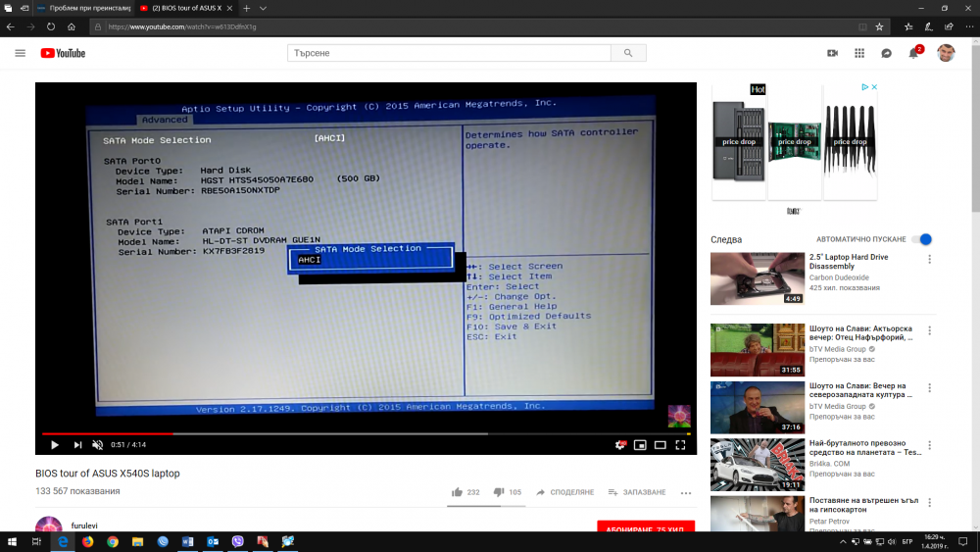Select the BIOS tour of ASUS X browser tab
Image resolution: width=980 pixels, height=552 pixels.
186,8
